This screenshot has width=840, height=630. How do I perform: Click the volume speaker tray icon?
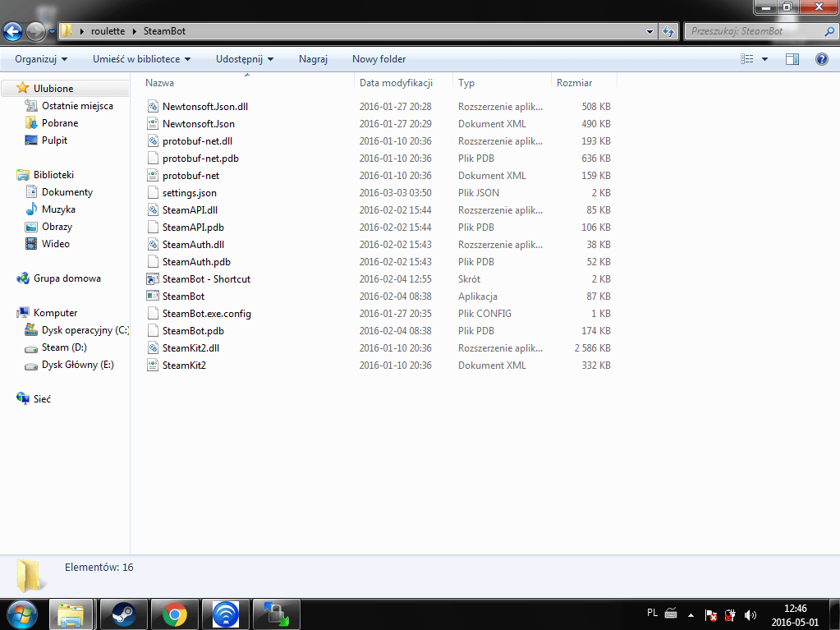[750, 614]
